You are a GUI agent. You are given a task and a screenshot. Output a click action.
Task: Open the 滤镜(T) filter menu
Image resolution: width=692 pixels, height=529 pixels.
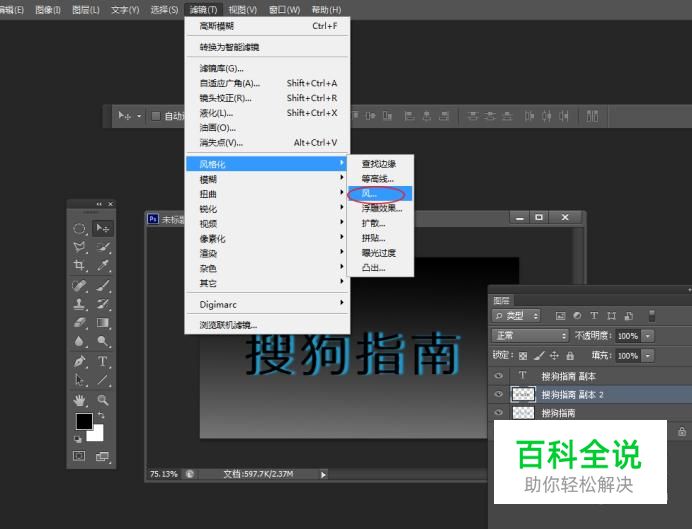pos(203,10)
